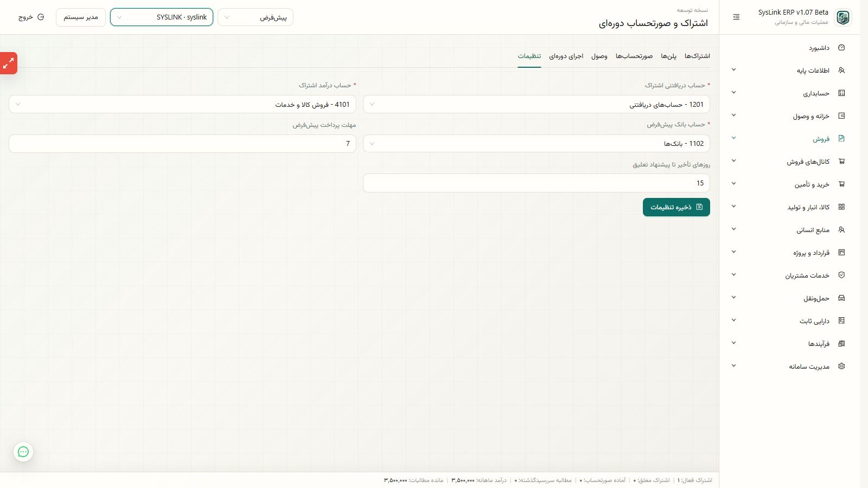Open the حساب بانک پیش‌فرض dropdown
Screen dimensions: 868x488
[537, 144]
